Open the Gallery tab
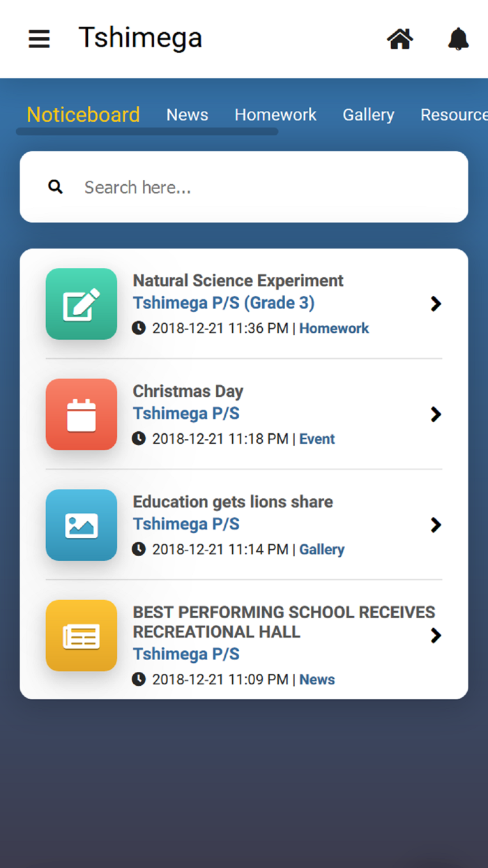This screenshot has width=488, height=868. tap(368, 115)
